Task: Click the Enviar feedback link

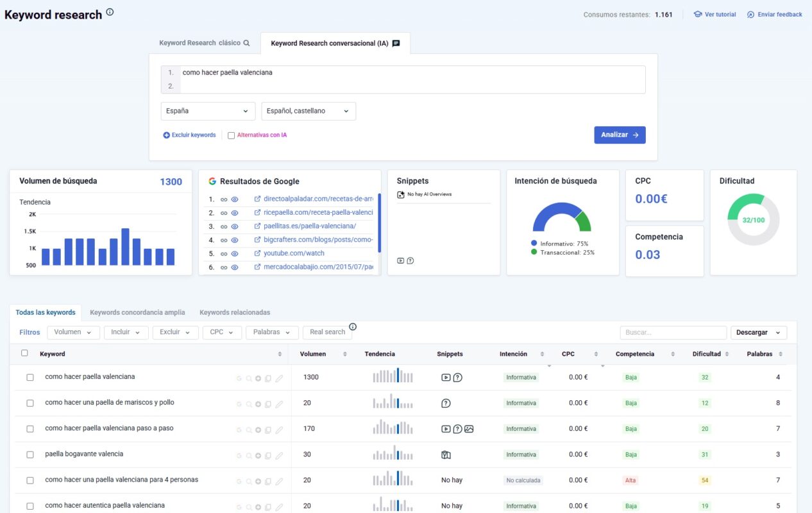Action: (775, 14)
